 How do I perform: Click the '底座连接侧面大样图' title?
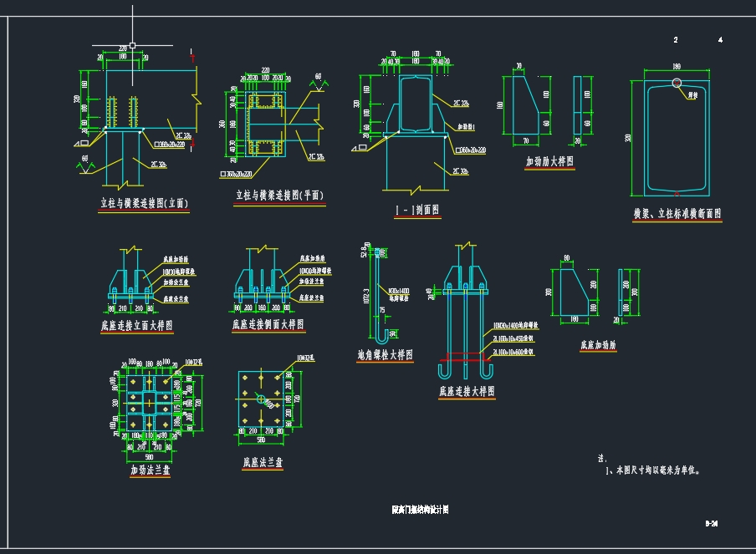pyautogui.click(x=268, y=324)
